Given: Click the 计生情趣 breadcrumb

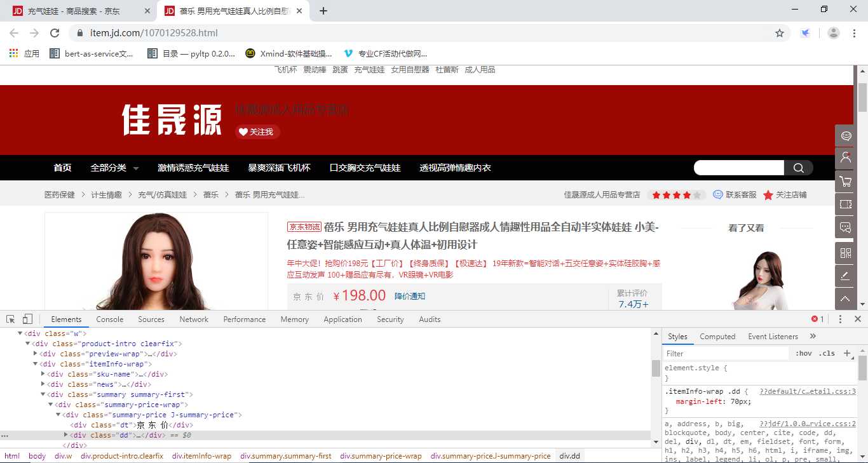Looking at the screenshot, I should coord(106,195).
